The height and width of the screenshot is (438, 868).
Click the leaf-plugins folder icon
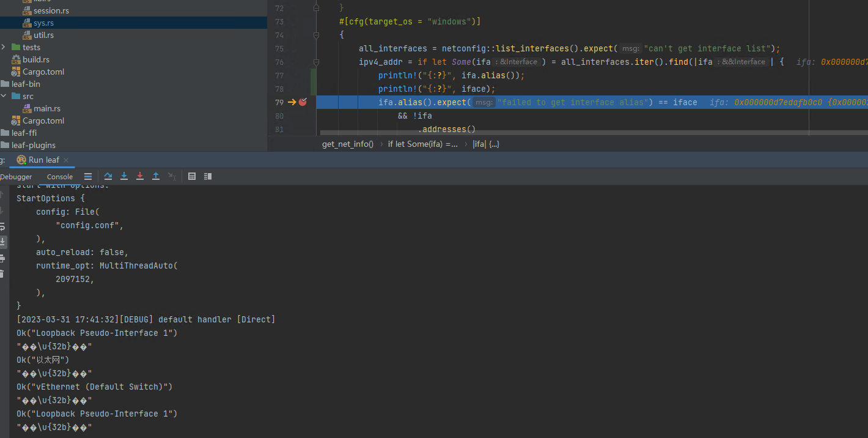5,145
